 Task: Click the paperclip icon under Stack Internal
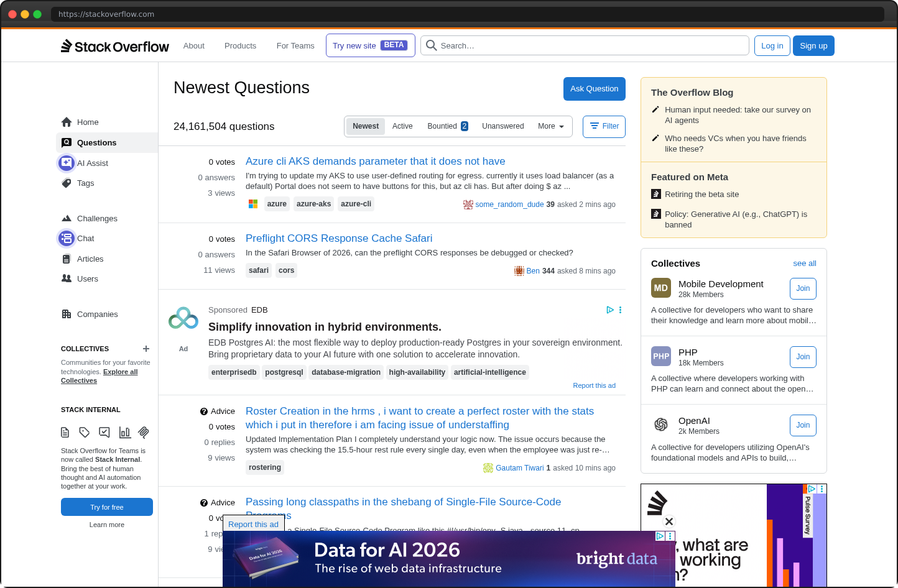[x=143, y=432]
